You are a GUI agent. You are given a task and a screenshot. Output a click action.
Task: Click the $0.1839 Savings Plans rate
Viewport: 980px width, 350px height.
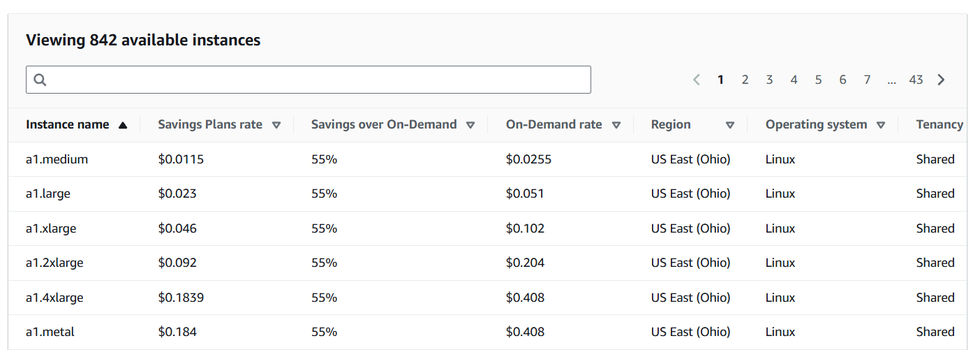(x=181, y=298)
